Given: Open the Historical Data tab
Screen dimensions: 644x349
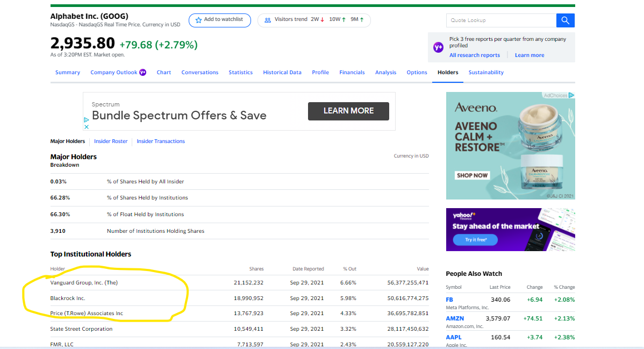Looking at the screenshot, I should [x=282, y=73].
